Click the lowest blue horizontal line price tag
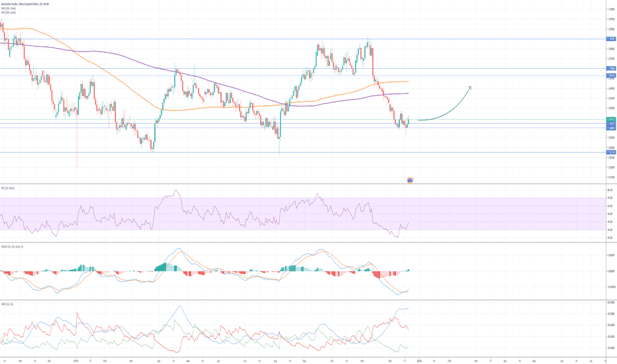The width and height of the screenshot is (617, 364). tap(612, 152)
